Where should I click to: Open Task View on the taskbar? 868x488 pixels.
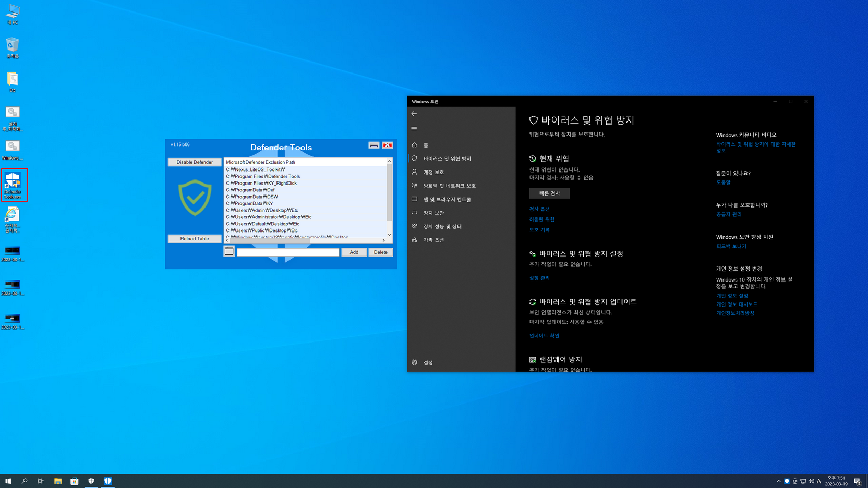[41, 481]
